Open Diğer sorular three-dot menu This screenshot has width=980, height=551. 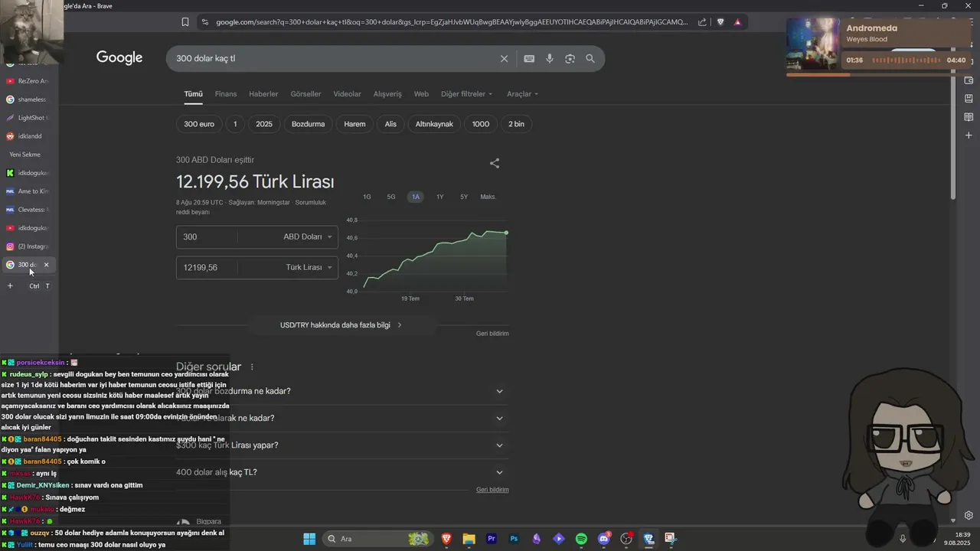[x=252, y=367]
